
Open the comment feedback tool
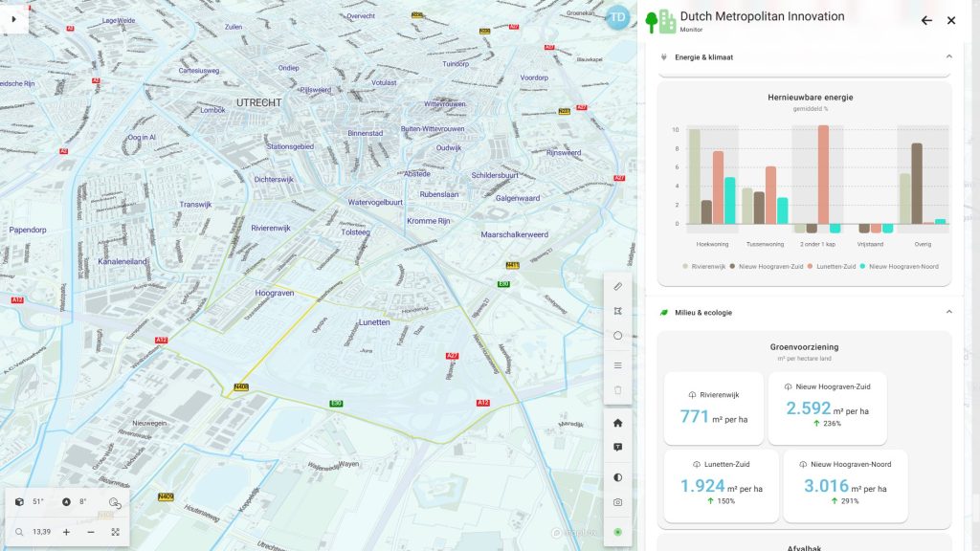617,448
